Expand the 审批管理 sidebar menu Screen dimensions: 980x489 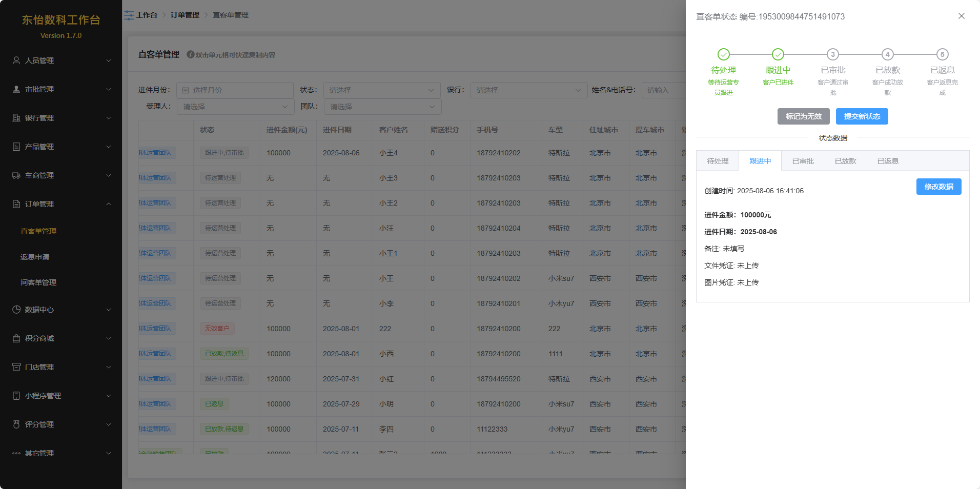62,89
